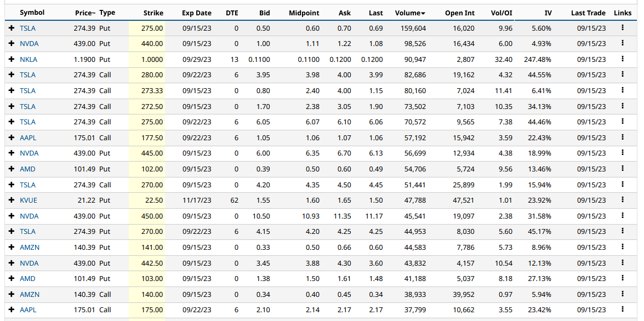Click the three-dot icon for NVDA 450.00 put
Screen dimensions: 644x321
tap(623, 216)
